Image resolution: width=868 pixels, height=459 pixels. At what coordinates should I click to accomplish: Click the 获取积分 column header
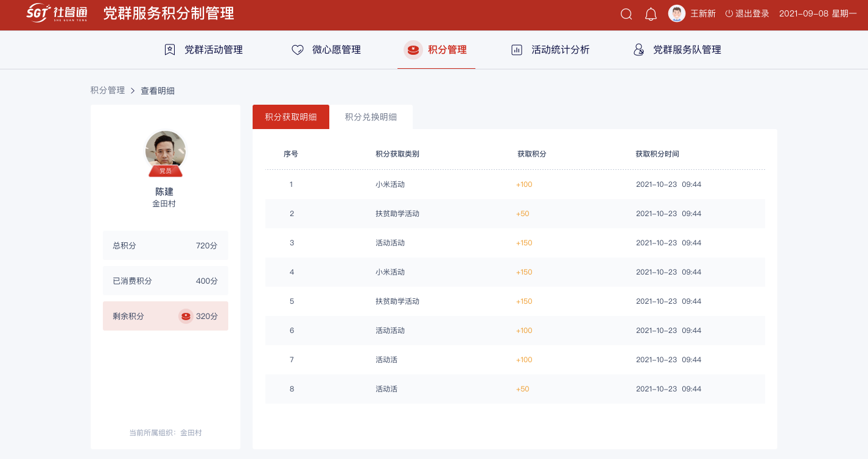pyautogui.click(x=532, y=154)
